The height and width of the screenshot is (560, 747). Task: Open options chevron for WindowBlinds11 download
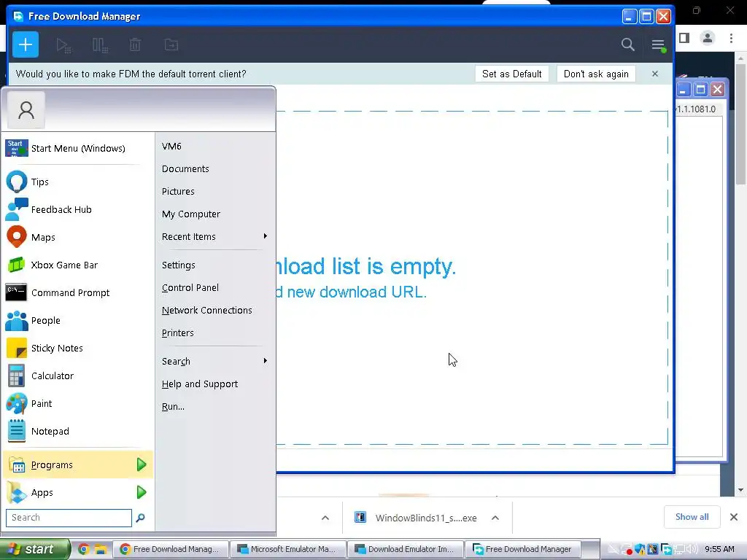[495, 518]
